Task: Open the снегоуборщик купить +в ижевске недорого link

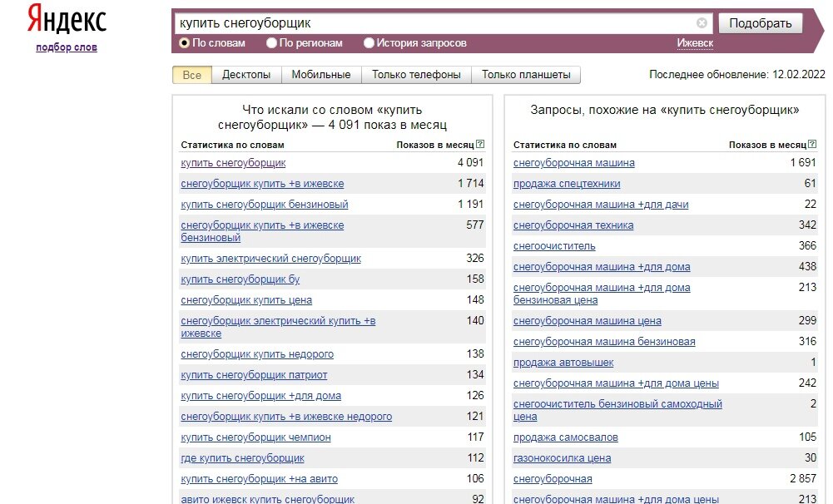Action: pyautogui.click(x=286, y=417)
